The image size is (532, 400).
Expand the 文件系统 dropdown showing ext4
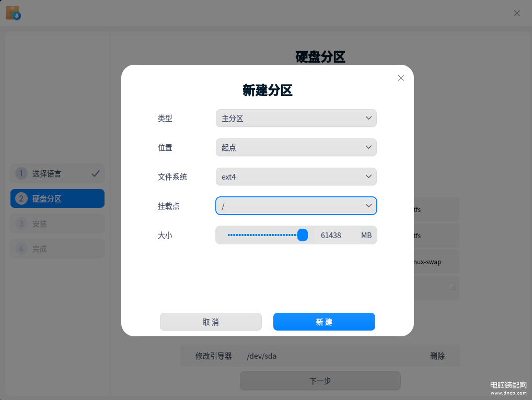tap(296, 177)
